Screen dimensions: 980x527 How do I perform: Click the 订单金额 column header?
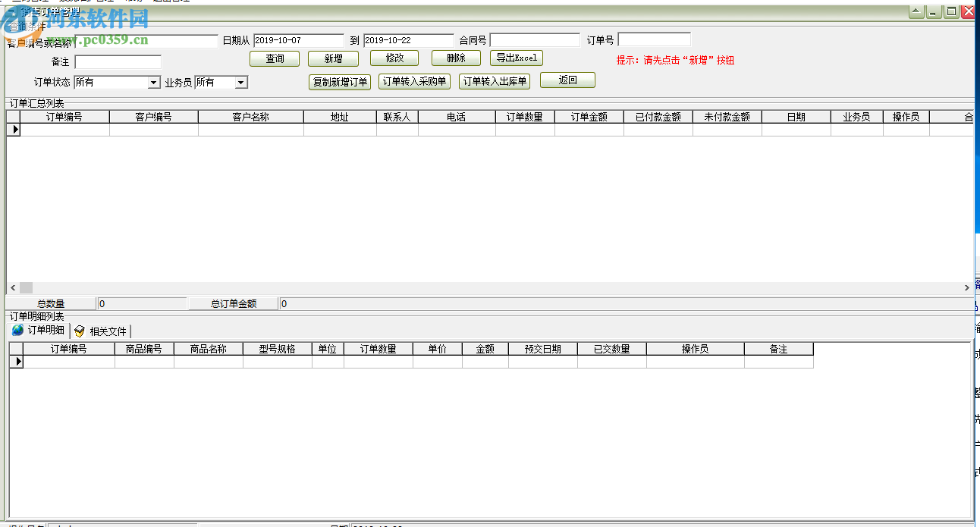click(589, 117)
